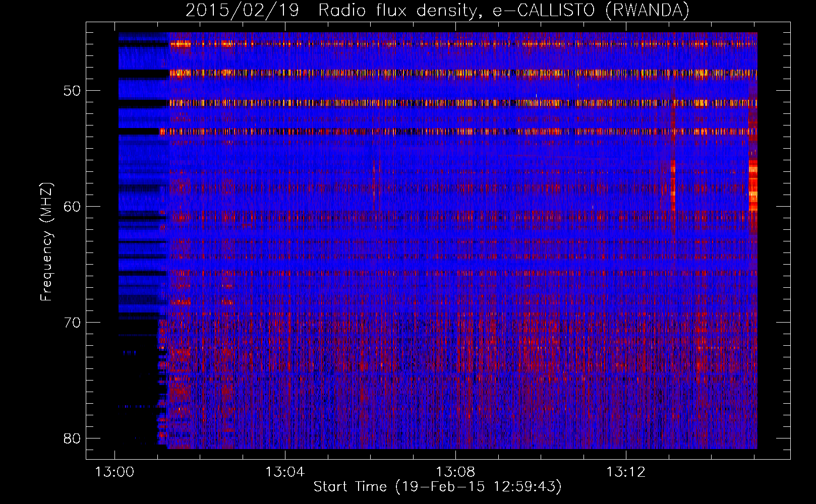
Task: Click the short vertical streak near 13:06 at 58 MHz
Action: tap(374, 185)
